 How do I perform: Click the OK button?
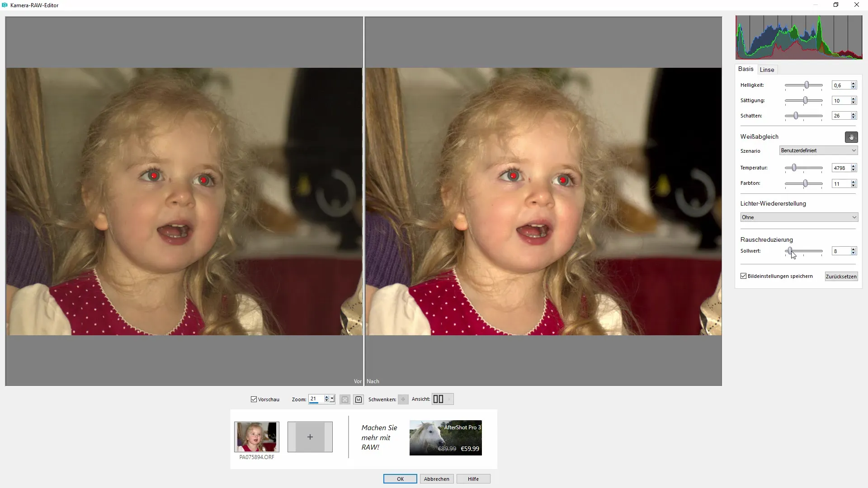(400, 479)
